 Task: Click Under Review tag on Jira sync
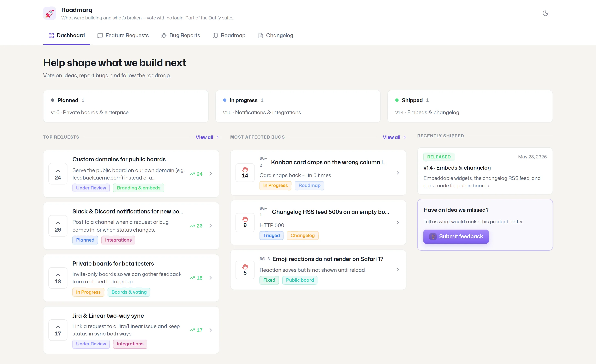[x=91, y=344]
